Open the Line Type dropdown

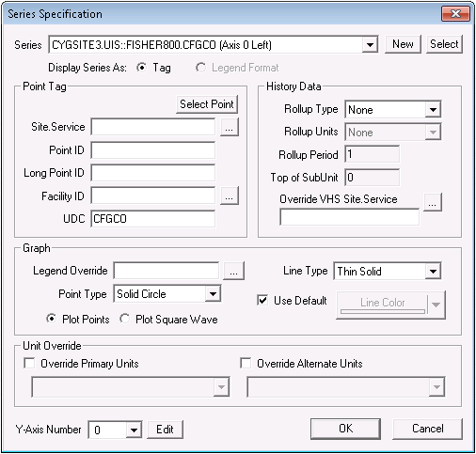click(433, 271)
